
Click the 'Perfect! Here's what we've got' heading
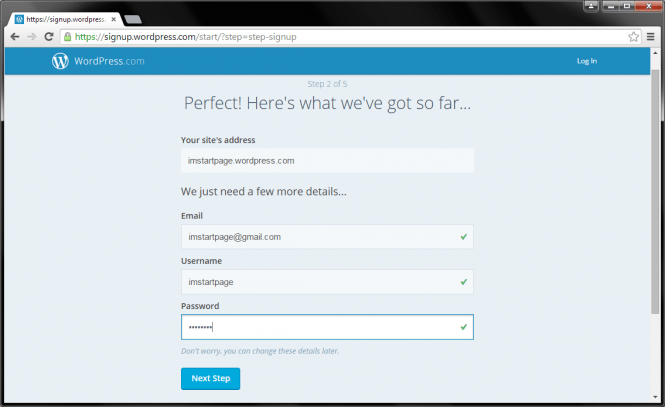[327, 103]
